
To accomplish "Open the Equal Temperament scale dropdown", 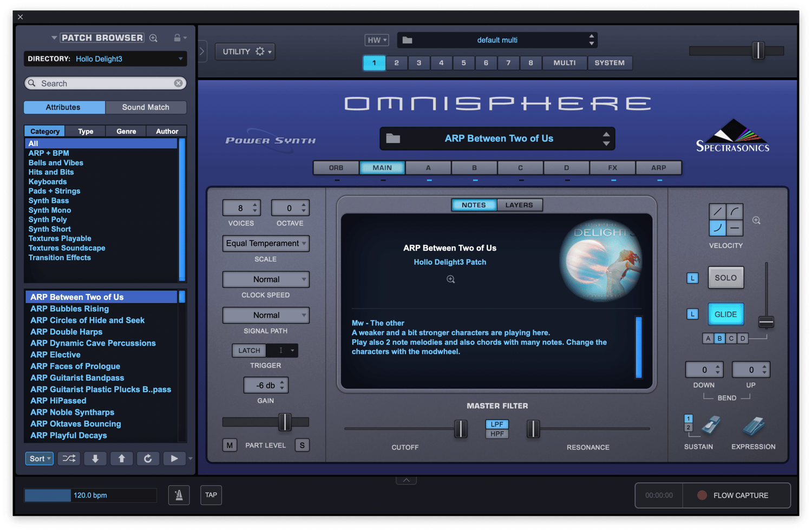I will (266, 244).
